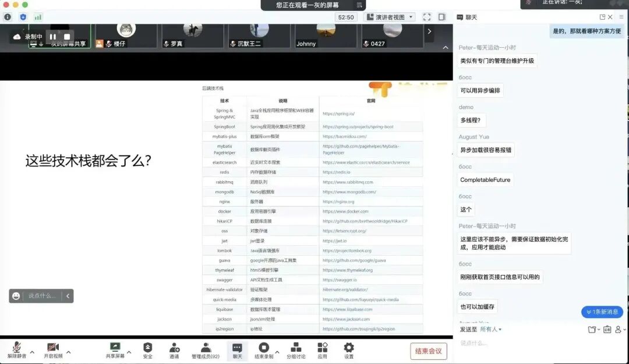This screenshot has height=364, width=629.
Task: Turn on camera with 开启视频
Action: 53,351
